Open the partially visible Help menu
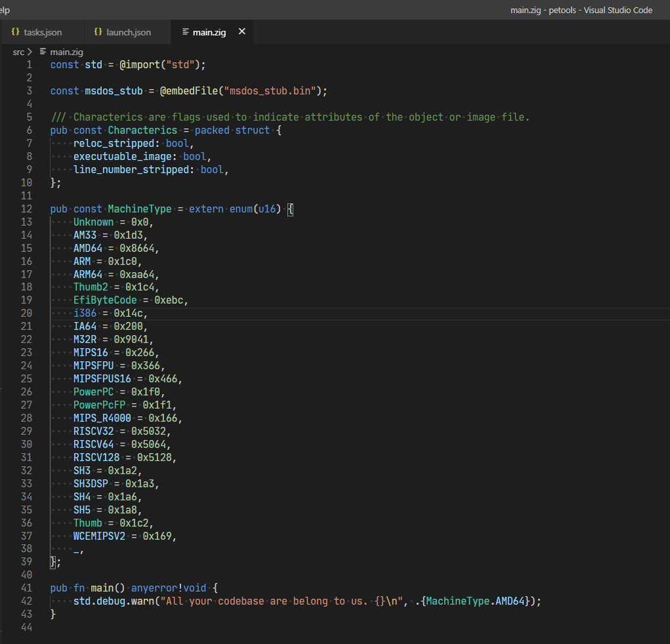Image resolution: width=670 pixels, height=644 pixels. pyautogui.click(x=5, y=10)
